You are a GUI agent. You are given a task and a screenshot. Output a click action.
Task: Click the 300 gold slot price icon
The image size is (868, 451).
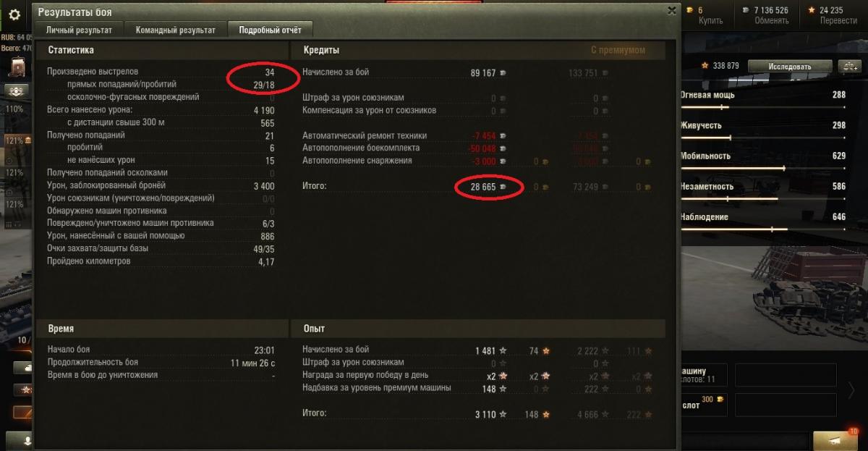point(720,400)
